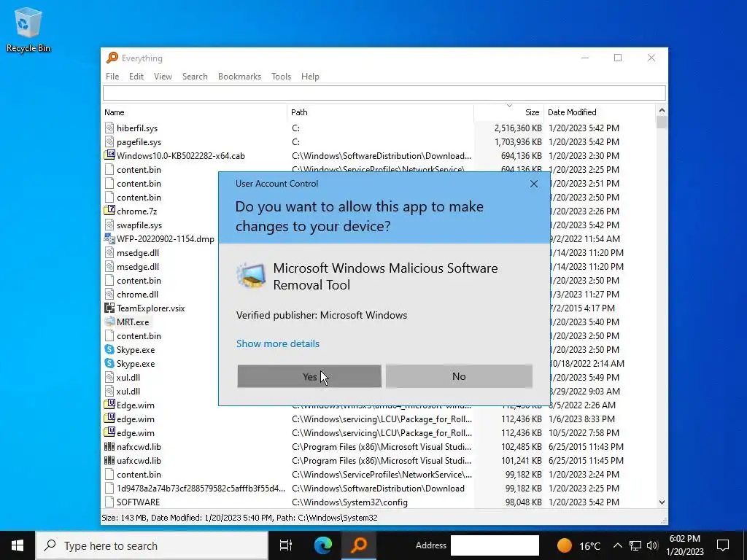Select the 1d9478a2a74b73cf file icon
The image size is (747, 560).
pyautogui.click(x=109, y=488)
